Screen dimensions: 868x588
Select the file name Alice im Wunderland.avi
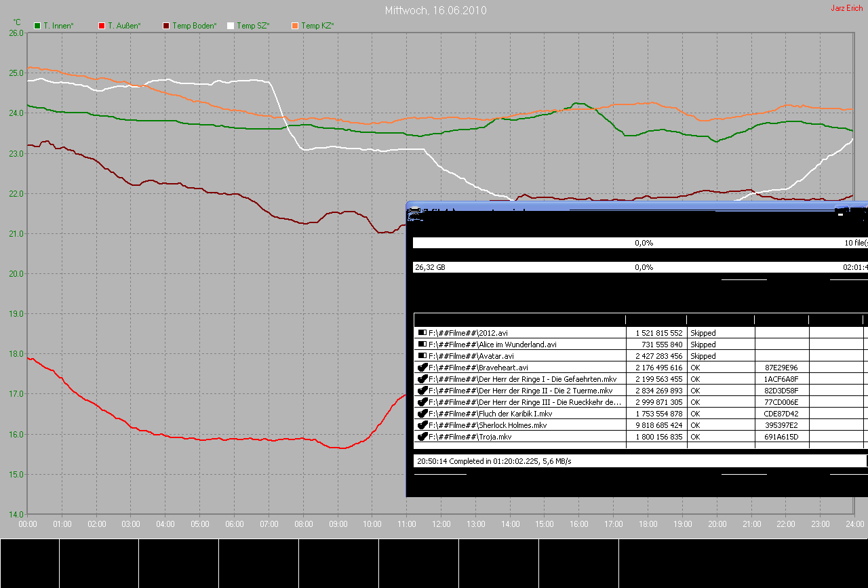pyautogui.click(x=492, y=345)
